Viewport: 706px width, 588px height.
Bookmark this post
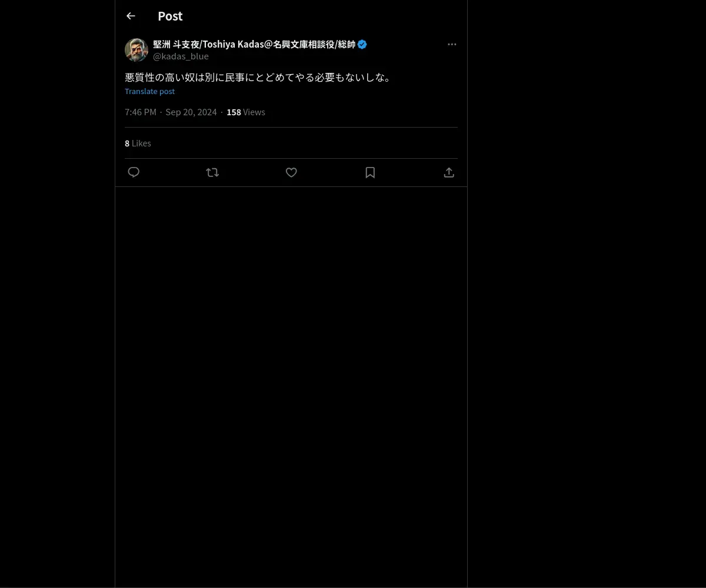tap(370, 172)
